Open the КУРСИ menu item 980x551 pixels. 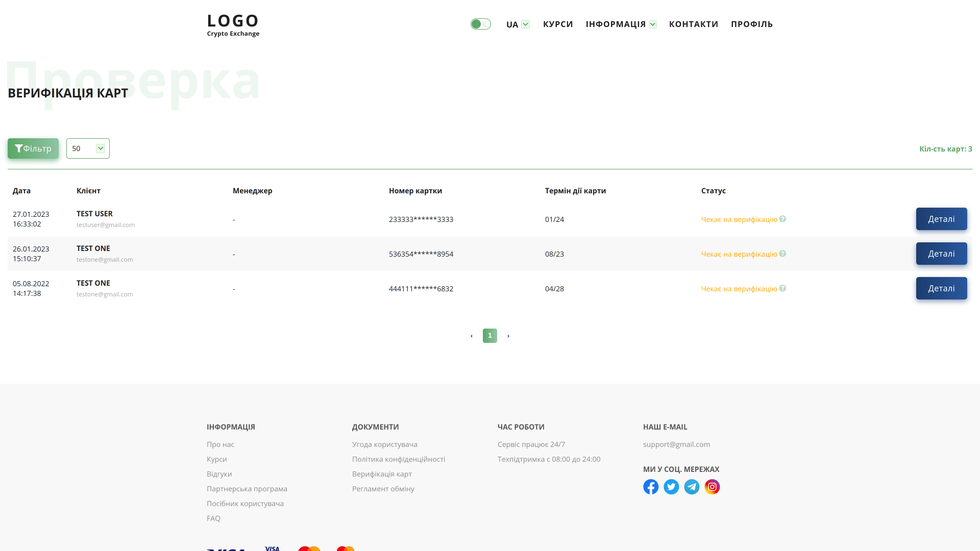click(x=558, y=24)
